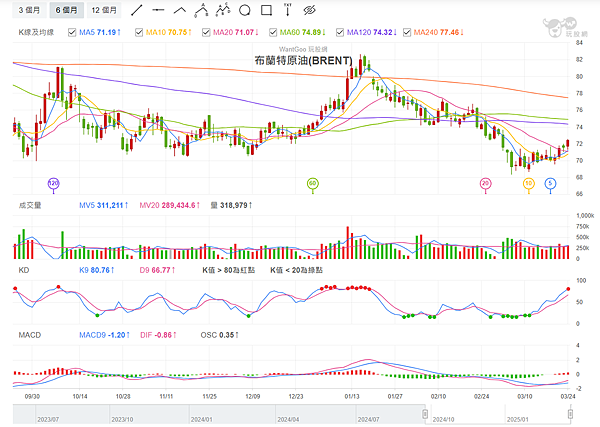Screen dimensions: 600x427
Task: Click the MA20 71.07 label
Action: click(236, 33)
